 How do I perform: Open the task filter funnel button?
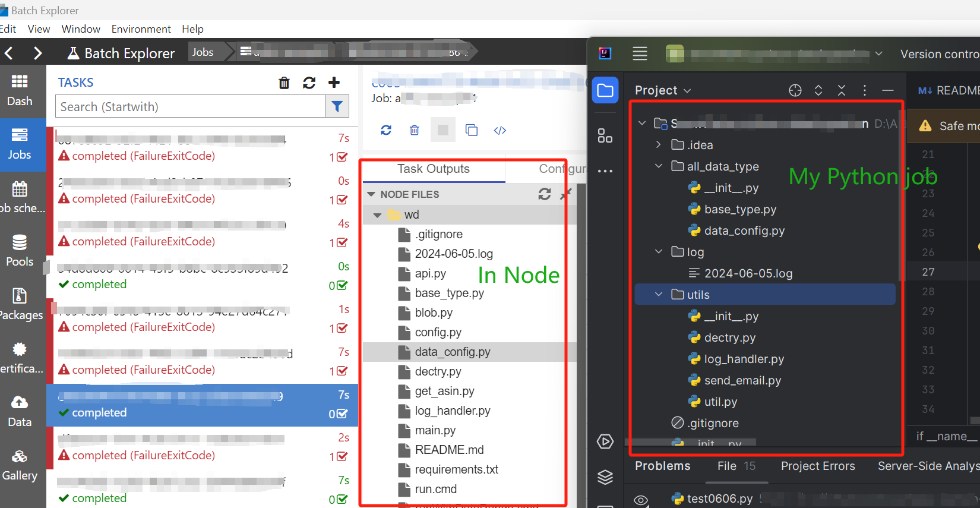(337, 106)
